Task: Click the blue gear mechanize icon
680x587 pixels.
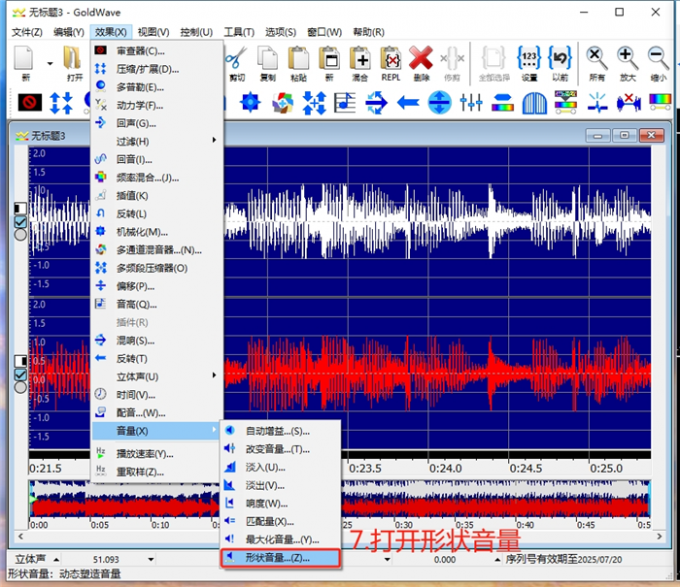Action: pos(250,103)
